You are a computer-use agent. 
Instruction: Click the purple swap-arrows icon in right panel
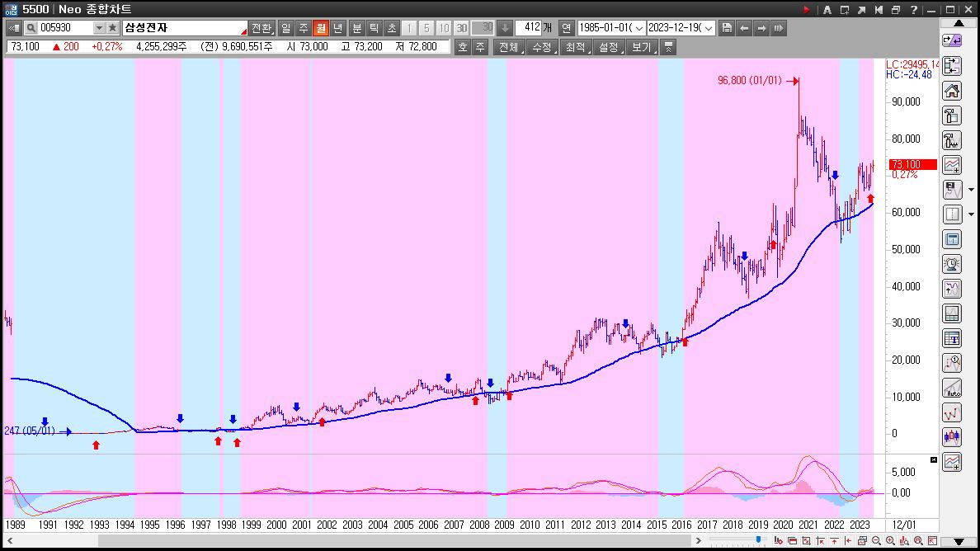tap(952, 41)
